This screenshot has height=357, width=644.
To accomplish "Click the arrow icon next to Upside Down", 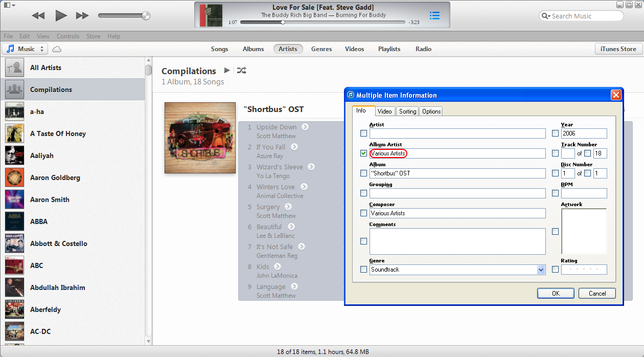I will [305, 127].
